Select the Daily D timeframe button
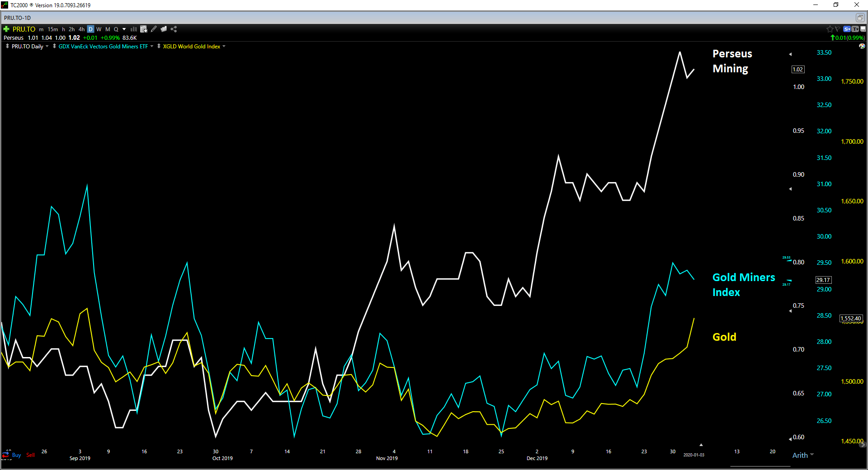 coord(90,29)
